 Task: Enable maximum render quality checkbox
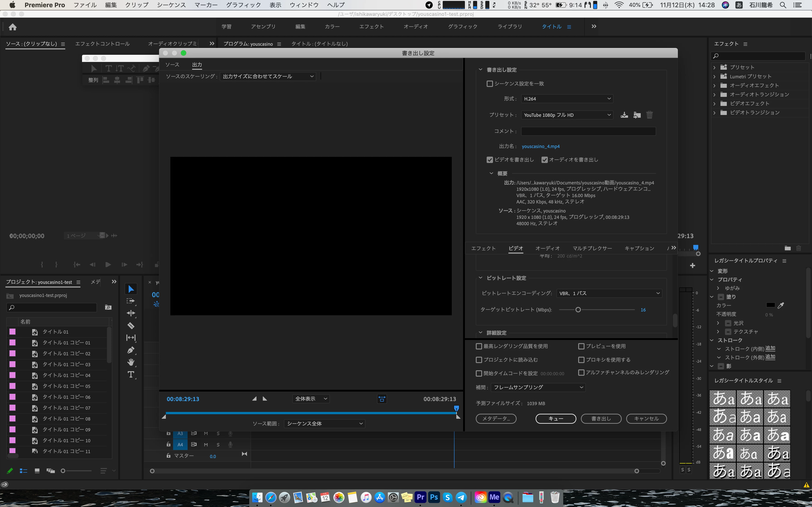479,346
